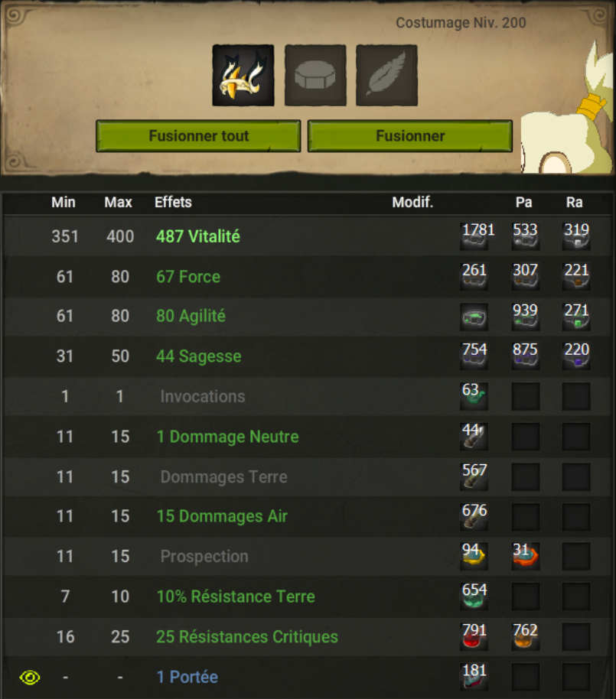
Task: Click the Fusionner tout button
Action: (198, 136)
